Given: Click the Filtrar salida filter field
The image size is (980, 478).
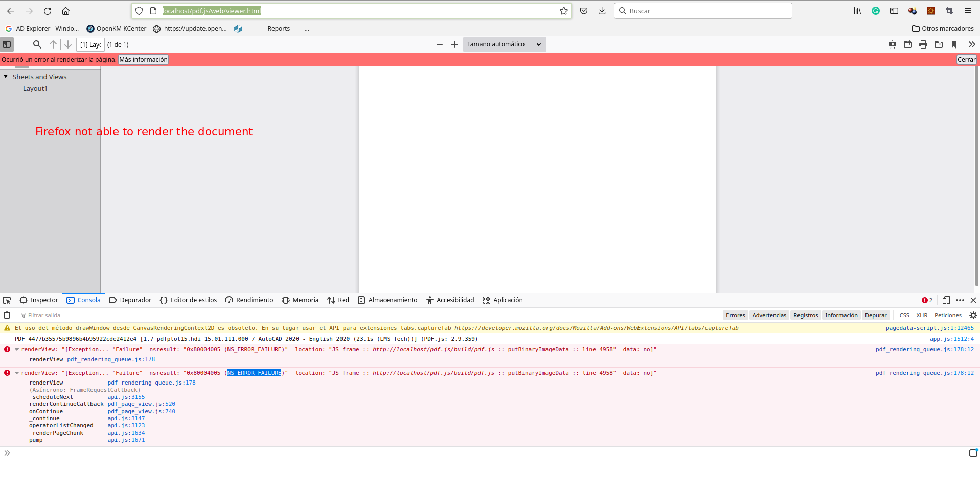Looking at the screenshot, I should [x=368, y=315].
